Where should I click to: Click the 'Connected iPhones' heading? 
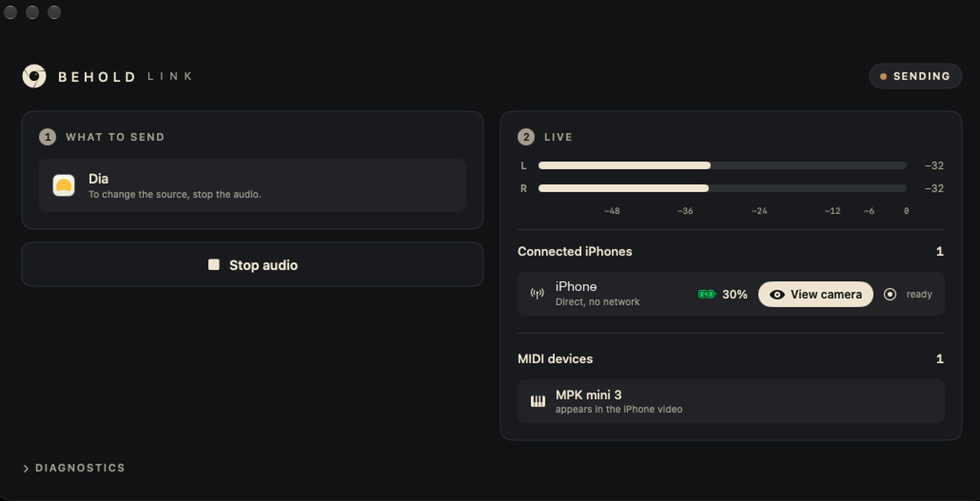pyautogui.click(x=575, y=251)
